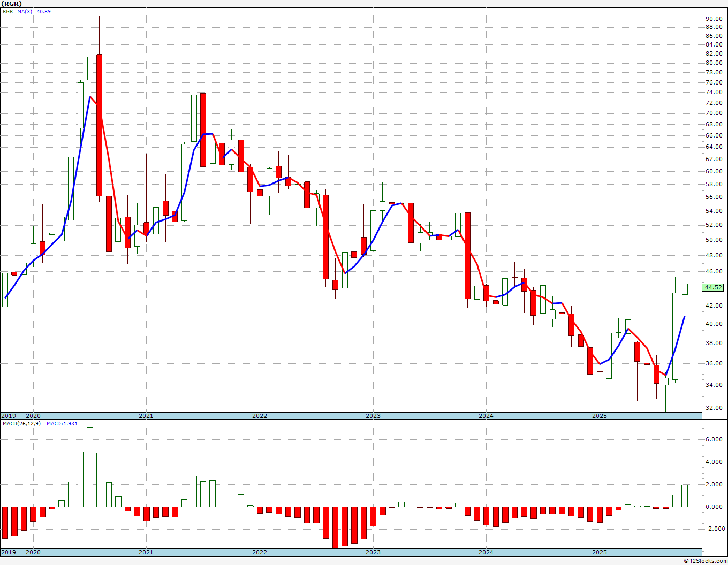The image size is (728, 565).
Task: Select the 72.00 price axis label
Action: click(x=714, y=103)
